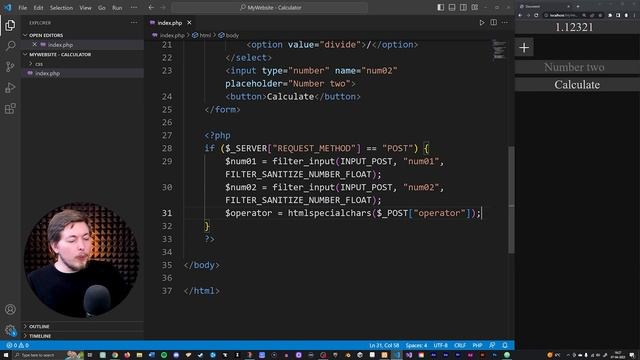The image size is (640, 360).
Task: Open the Accounts menu icon
Action: click(10, 309)
